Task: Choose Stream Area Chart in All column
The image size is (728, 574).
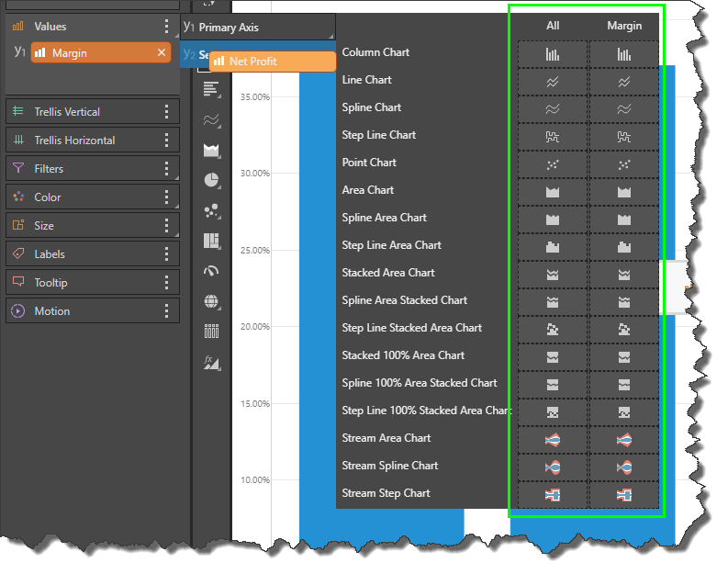Action: (x=553, y=440)
